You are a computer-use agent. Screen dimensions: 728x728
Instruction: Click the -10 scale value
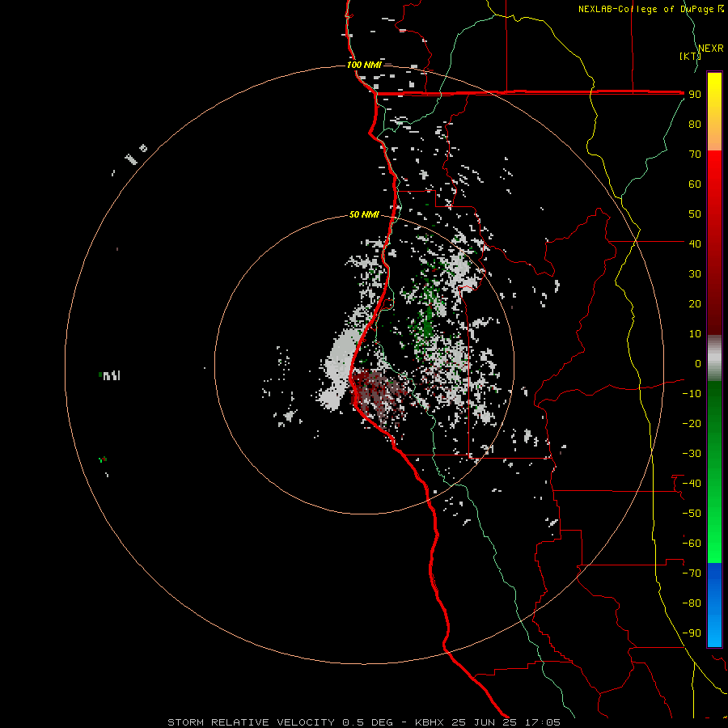[x=692, y=394]
